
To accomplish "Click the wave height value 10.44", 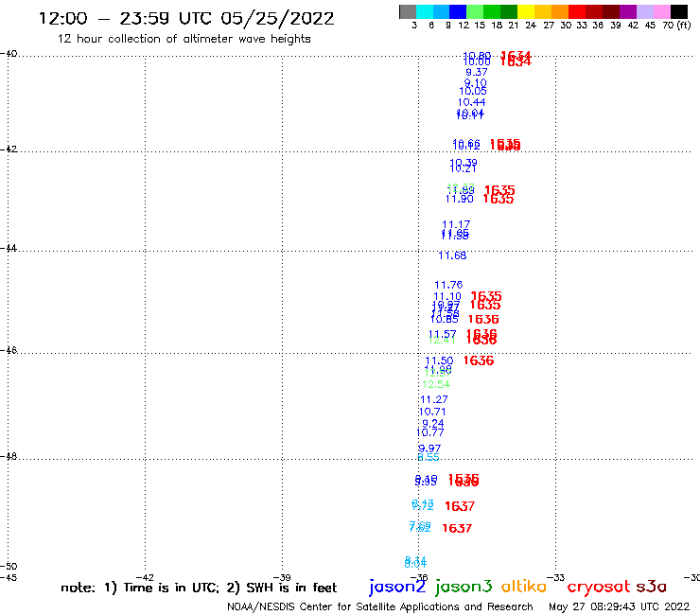I will point(471,102).
